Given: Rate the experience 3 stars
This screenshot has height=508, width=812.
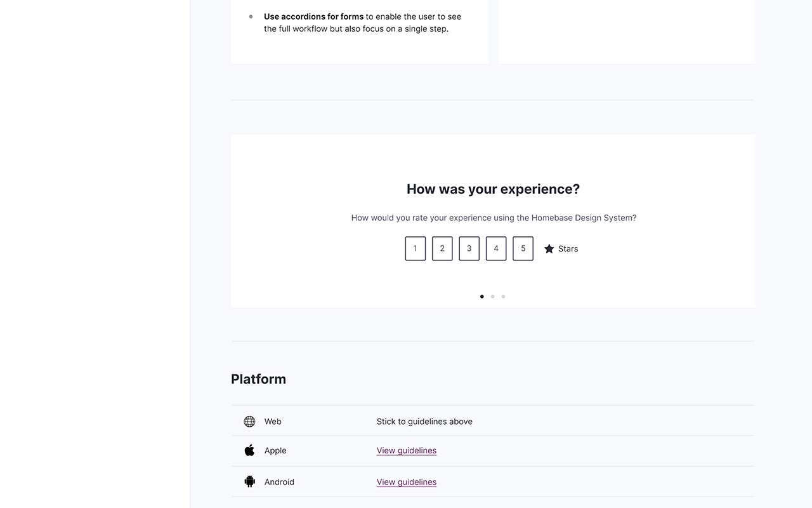Looking at the screenshot, I should 469,249.
